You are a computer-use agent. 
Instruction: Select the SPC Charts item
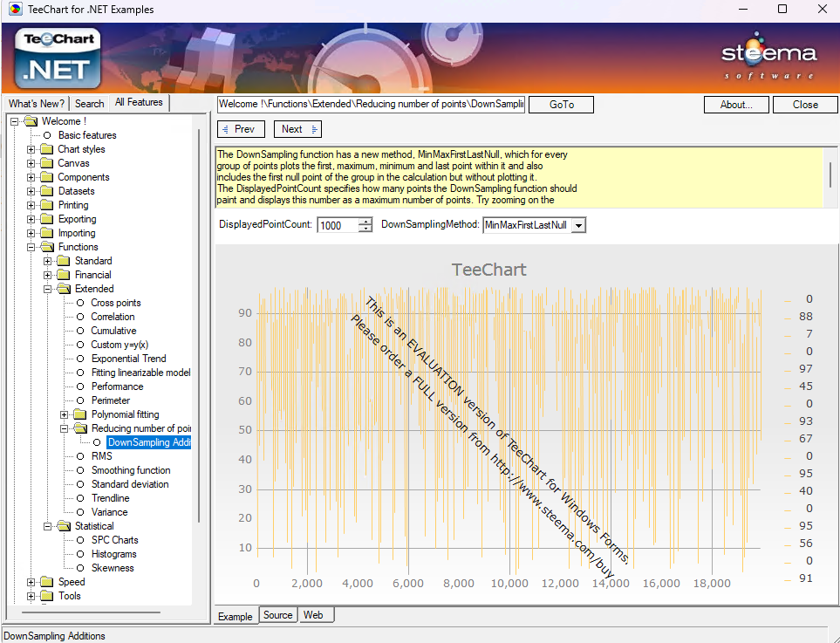coord(114,539)
